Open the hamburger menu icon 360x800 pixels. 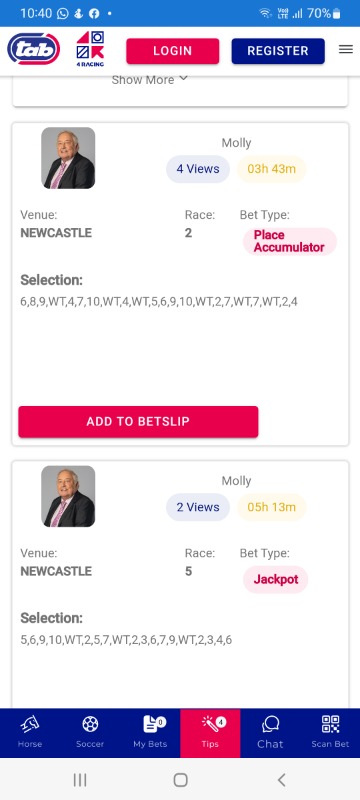tap(346, 49)
